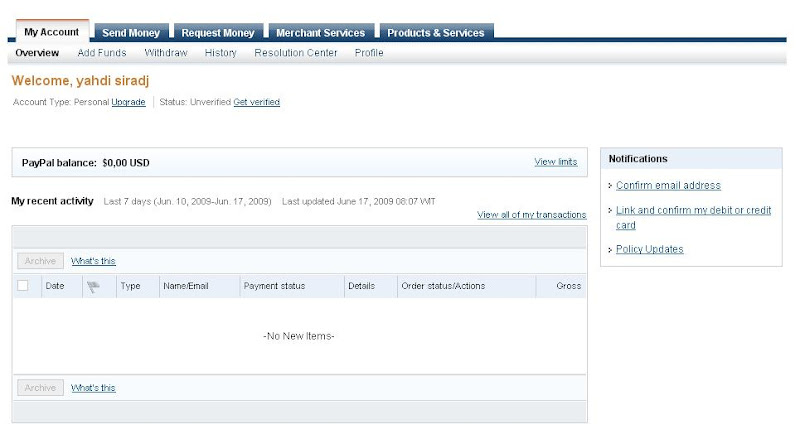
Task: Click the bottom Archive button
Action: tap(40, 388)
